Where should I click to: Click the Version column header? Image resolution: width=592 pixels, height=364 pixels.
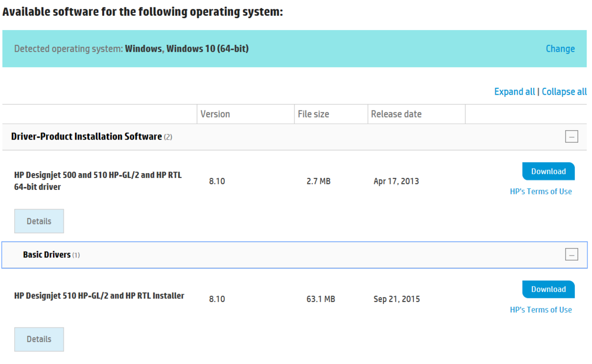pyautogui.click(x=215, y=114)
